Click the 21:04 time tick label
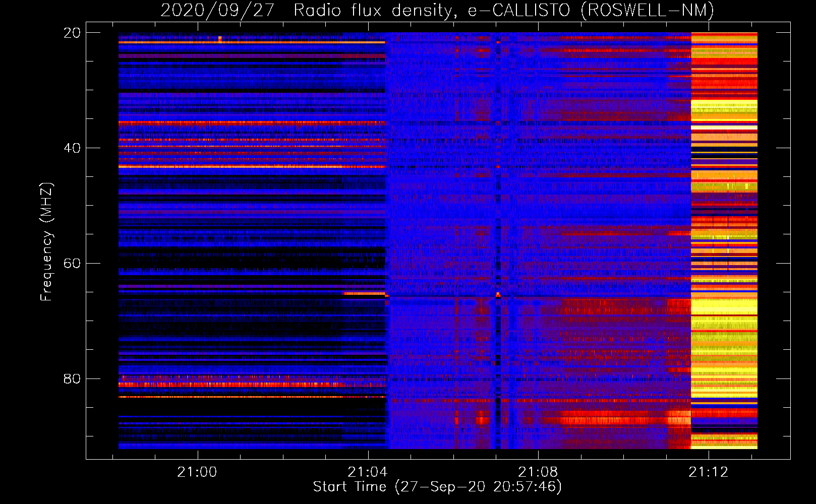 click(x=368, y=472)
